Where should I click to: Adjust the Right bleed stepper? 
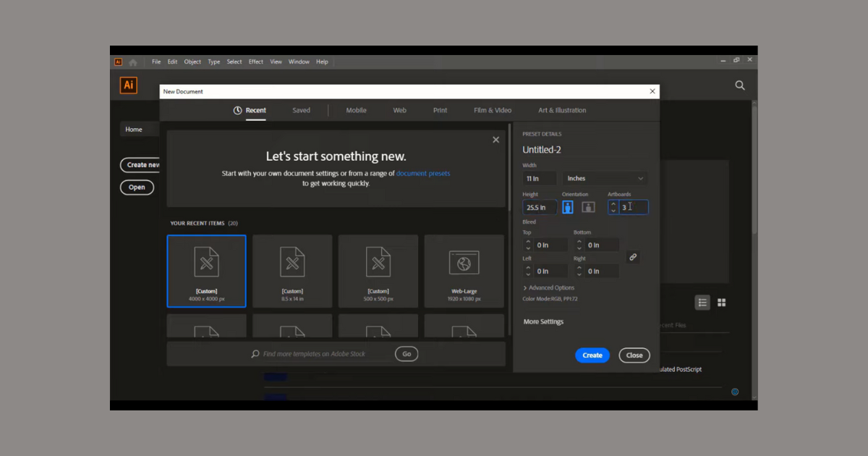tap(579, 271)
